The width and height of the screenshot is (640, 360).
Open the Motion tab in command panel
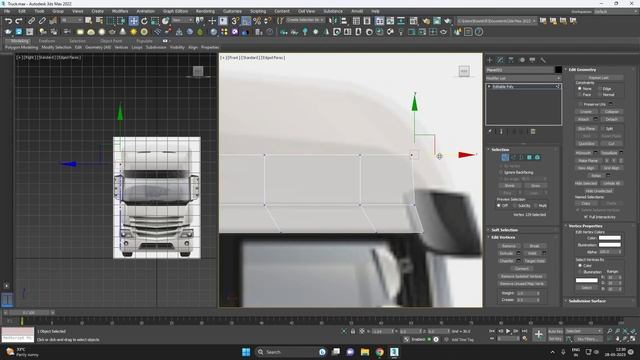(x=522, y=60)
